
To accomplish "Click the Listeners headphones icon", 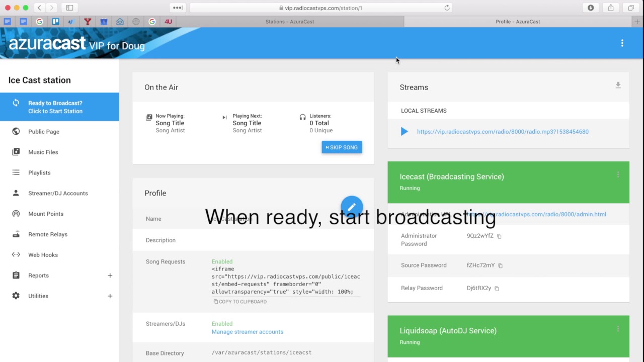I will click(302, 117).
